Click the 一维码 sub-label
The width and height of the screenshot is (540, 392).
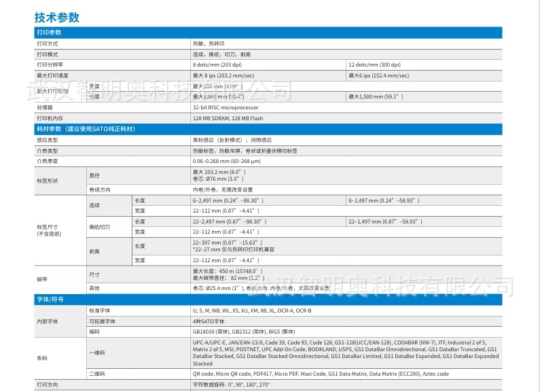click(x=97, y=353)
